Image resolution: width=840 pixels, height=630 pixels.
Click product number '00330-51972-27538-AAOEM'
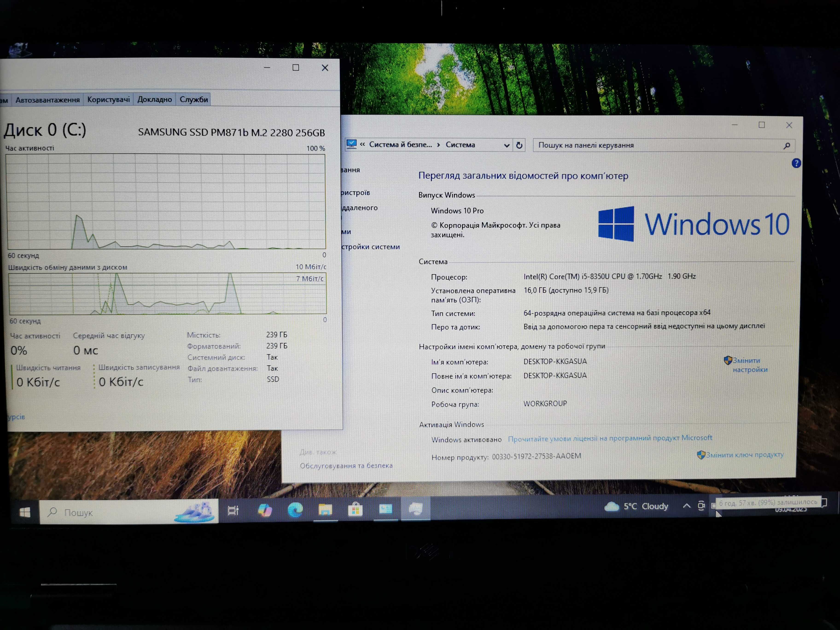(536, 456)
